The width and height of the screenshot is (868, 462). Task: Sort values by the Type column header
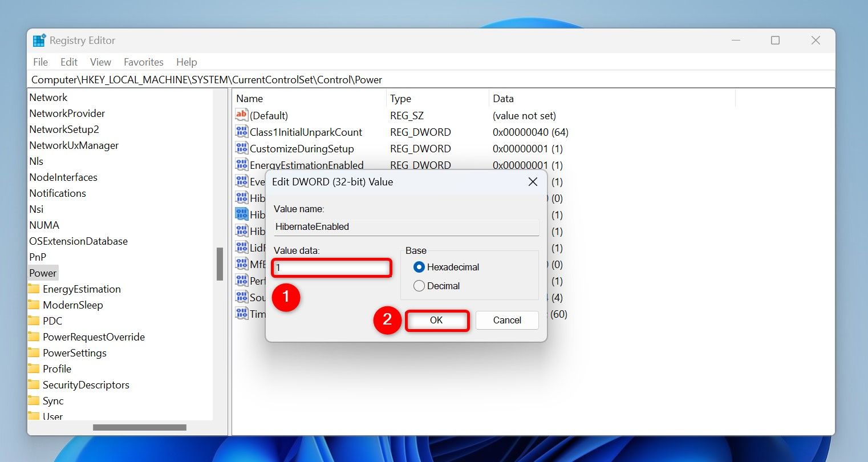[x=437, y=99]
